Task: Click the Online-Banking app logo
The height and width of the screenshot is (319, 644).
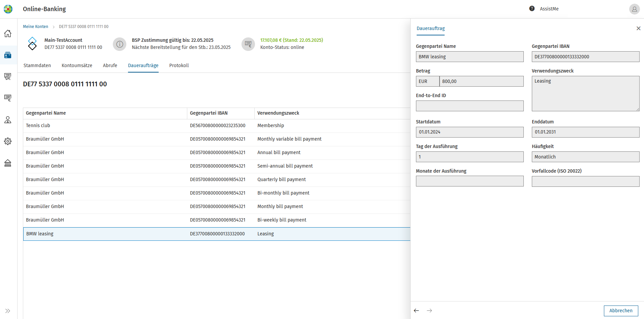Action: tap(8, 9)
